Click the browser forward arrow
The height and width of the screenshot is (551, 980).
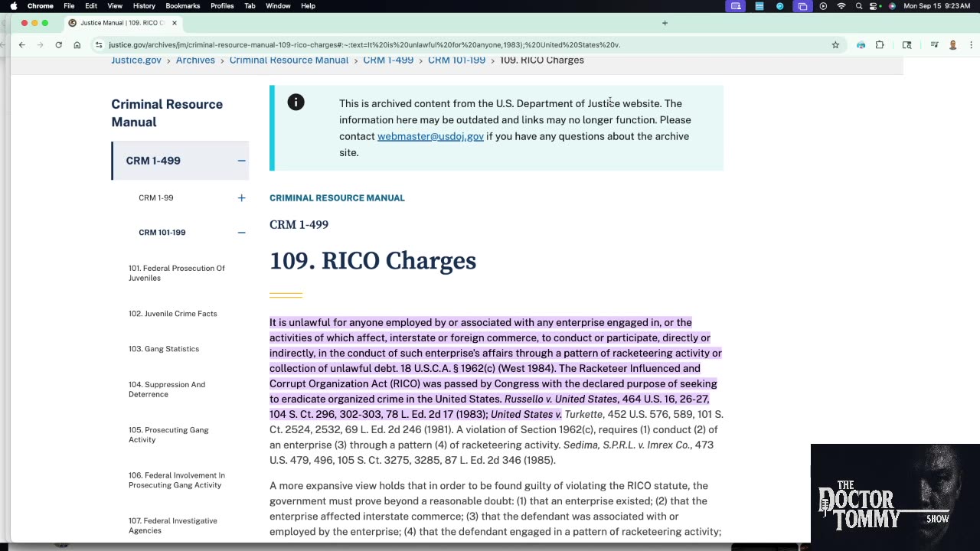tap(40, 45)
